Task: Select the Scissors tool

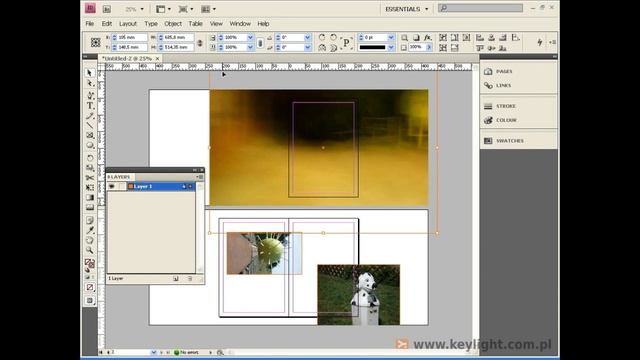Action: pos(90,178)
